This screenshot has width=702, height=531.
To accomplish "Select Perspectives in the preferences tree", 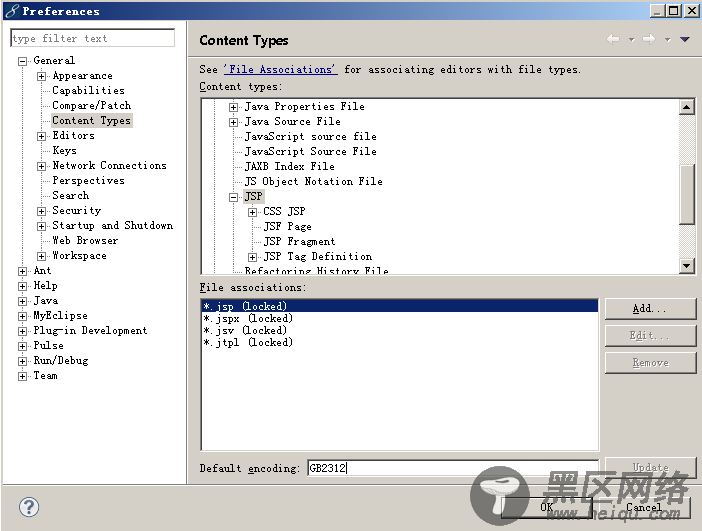I will click(x=88, y=180).
